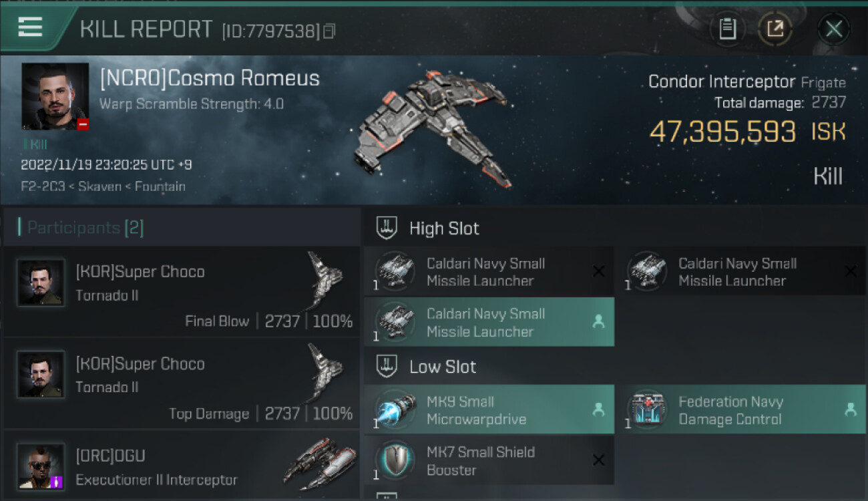Click the share kill report icon
The width and height of the screenshot is (868, 501).
(775, 29)
